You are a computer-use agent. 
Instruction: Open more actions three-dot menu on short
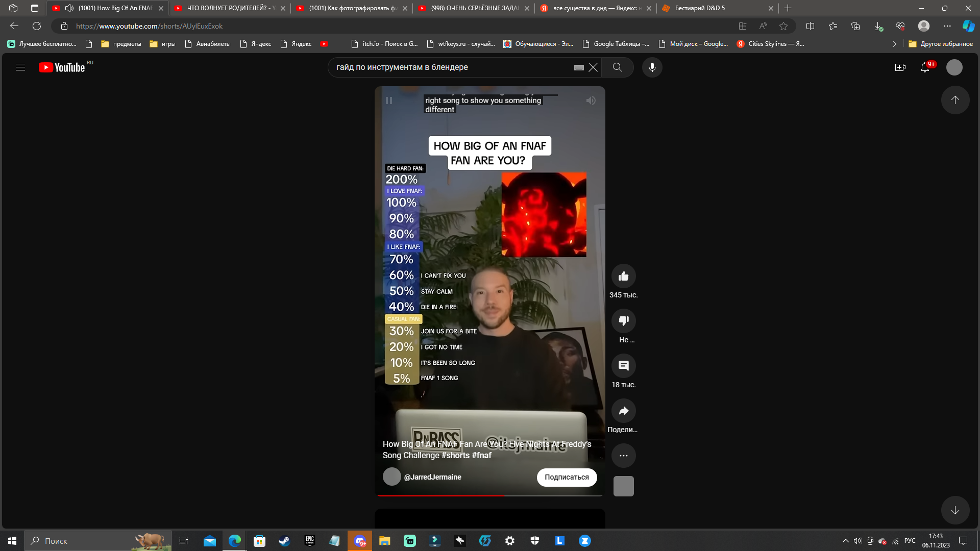[623, 456]
